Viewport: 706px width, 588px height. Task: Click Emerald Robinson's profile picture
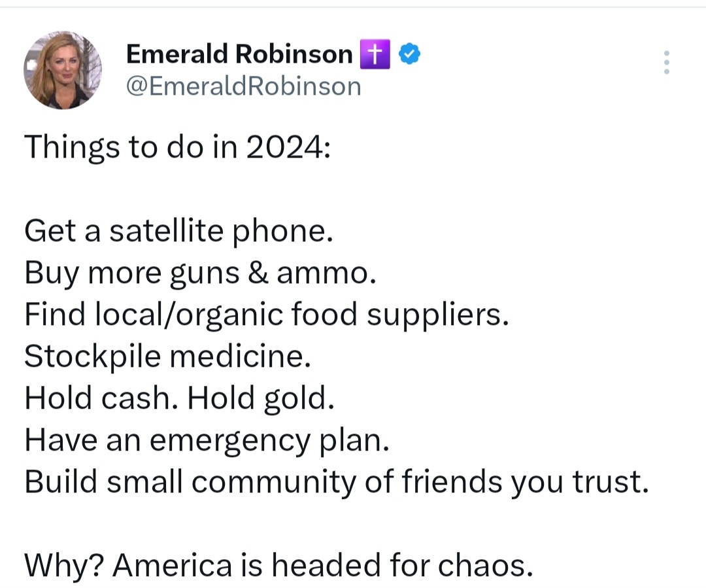[x=63, y=70]
